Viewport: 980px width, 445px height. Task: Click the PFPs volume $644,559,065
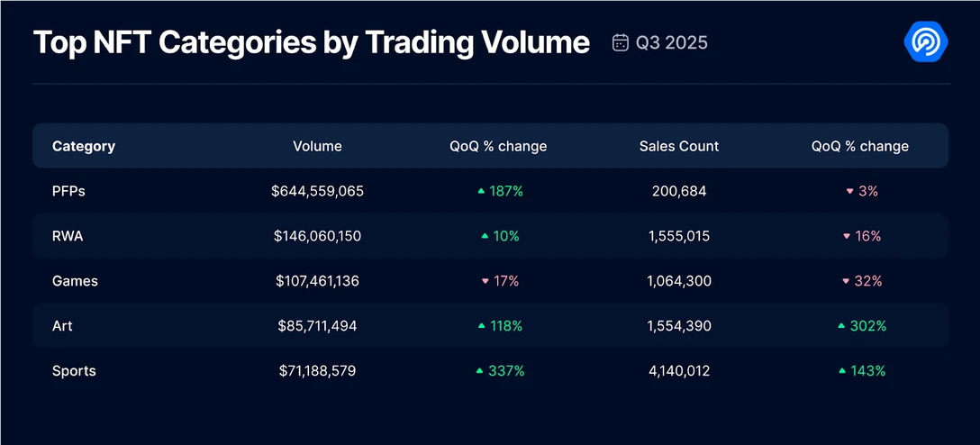pyautogui.click(x=317, y=191)
